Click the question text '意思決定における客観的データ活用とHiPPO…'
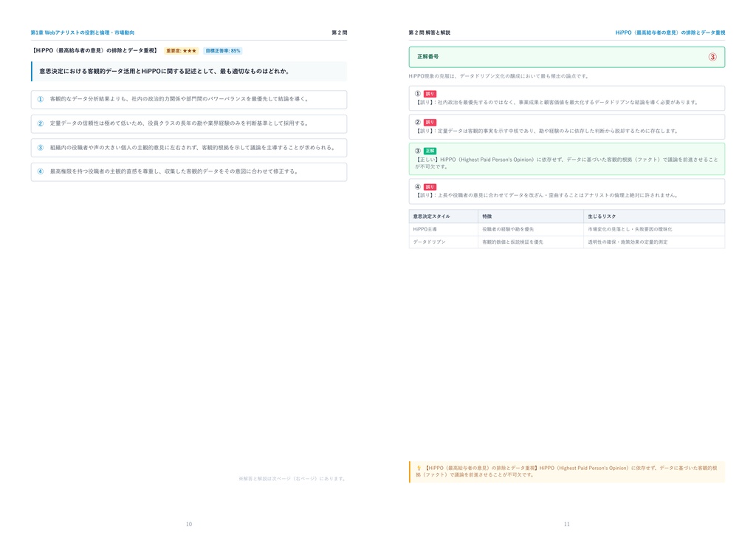756x535 pixels. pyautogui.click(x=165, y=72)
